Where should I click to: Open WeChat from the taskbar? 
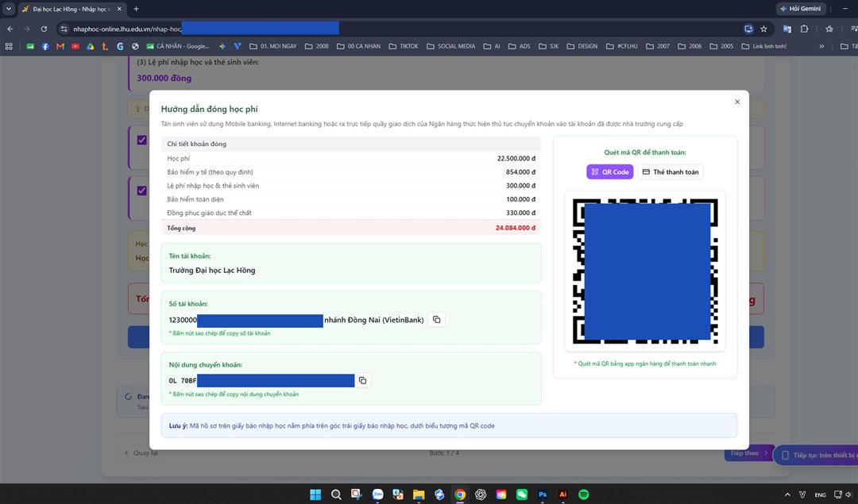521,494
